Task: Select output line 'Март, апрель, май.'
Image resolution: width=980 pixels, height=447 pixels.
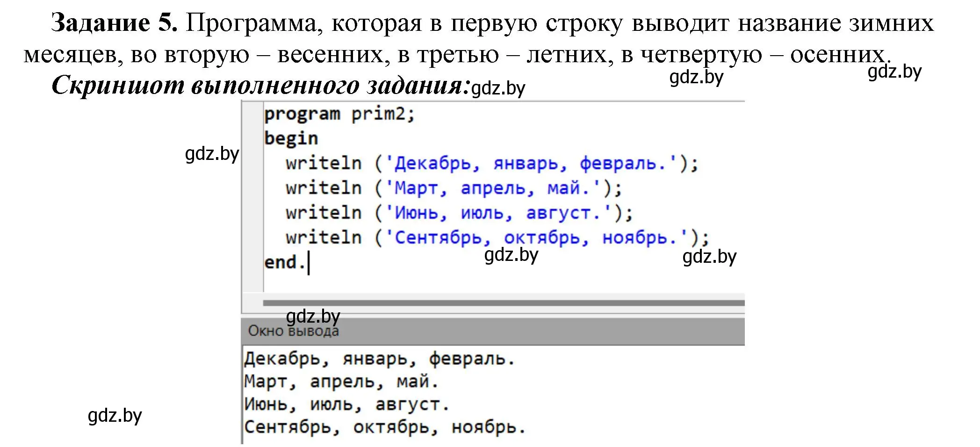Action: 341,382
